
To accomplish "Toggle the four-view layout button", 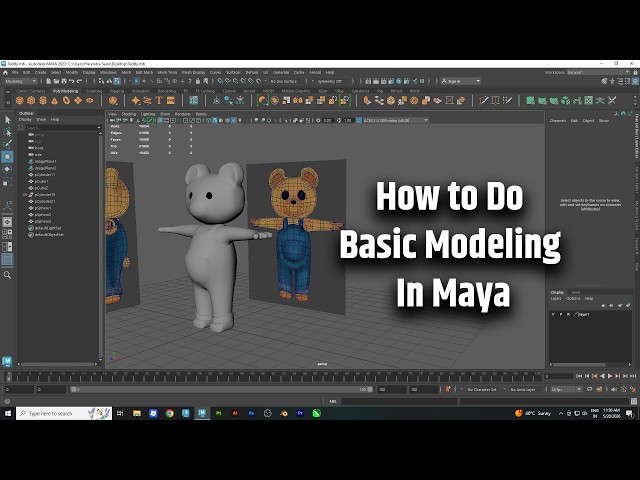I will [x=7, y=234].
